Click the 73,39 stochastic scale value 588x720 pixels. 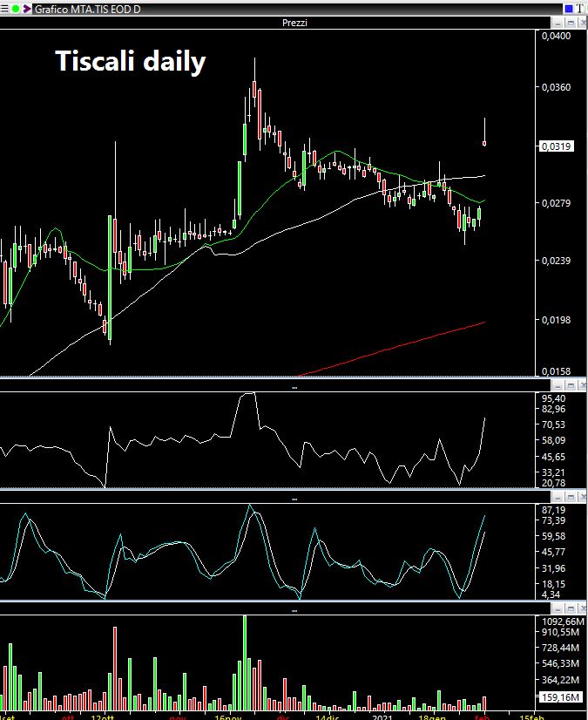tap(553, 520)
